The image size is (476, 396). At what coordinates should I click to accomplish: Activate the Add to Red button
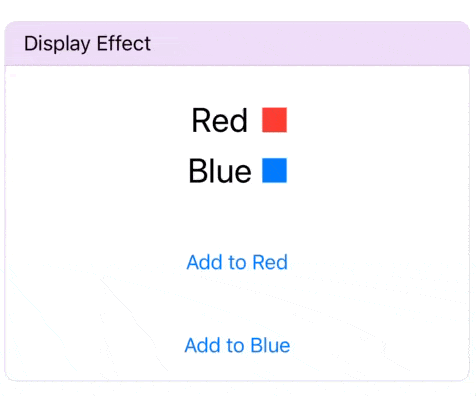237,262
